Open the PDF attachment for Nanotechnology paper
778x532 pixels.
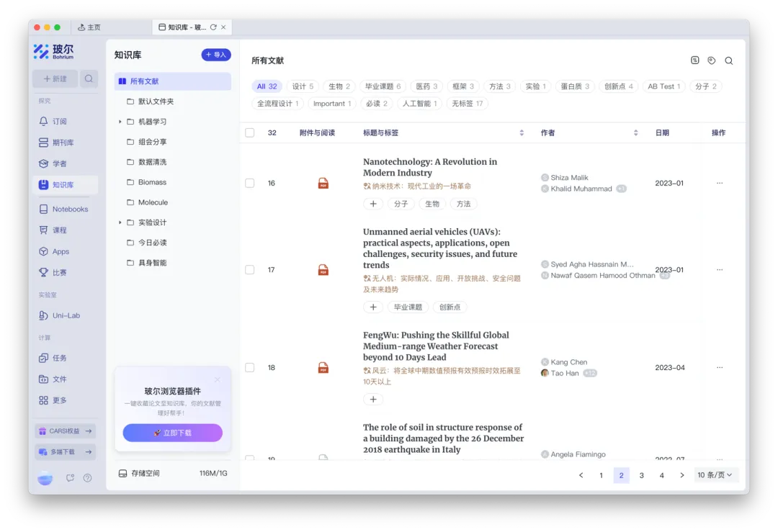pyautogui.click(x=323, y=184)
